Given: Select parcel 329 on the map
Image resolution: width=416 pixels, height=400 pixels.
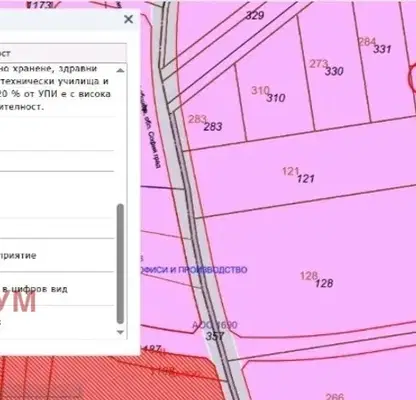Looking at the screenshot, I should [255, 15].
